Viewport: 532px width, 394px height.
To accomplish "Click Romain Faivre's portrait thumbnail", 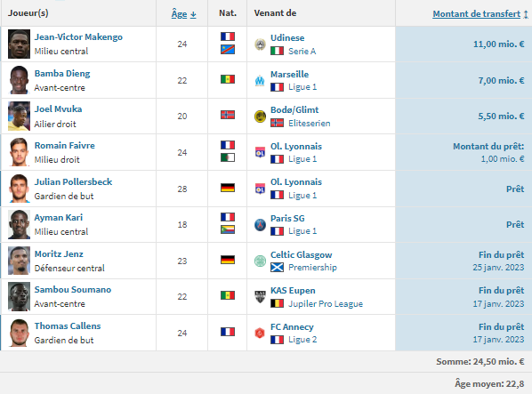I will (19, 152).
